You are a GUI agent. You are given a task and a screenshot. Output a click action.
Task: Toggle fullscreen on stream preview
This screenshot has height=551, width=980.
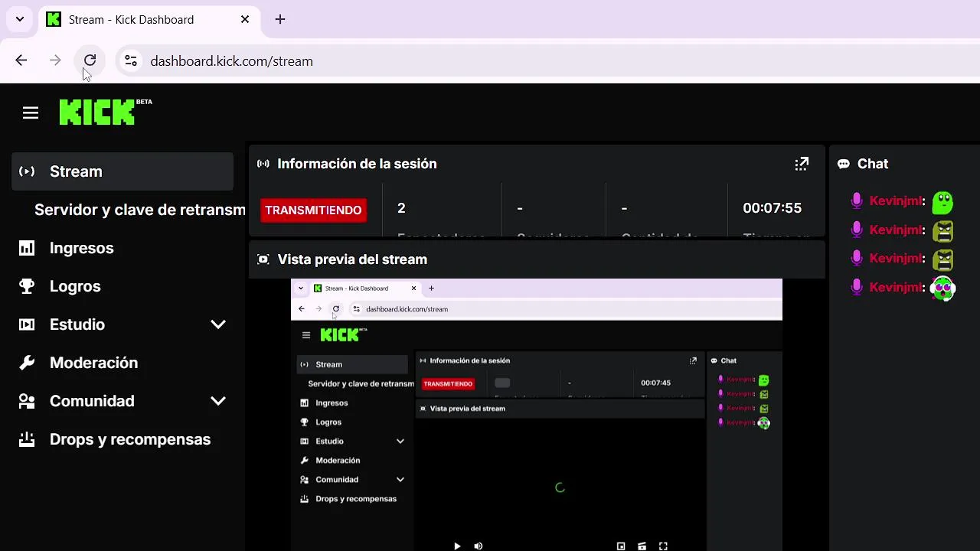coord(664,546)
